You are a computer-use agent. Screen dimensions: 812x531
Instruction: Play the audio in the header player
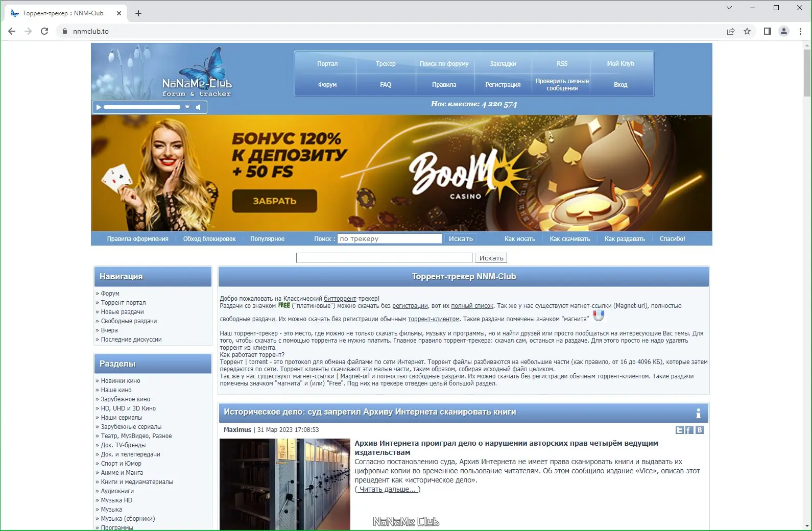[x=99, y=107]
